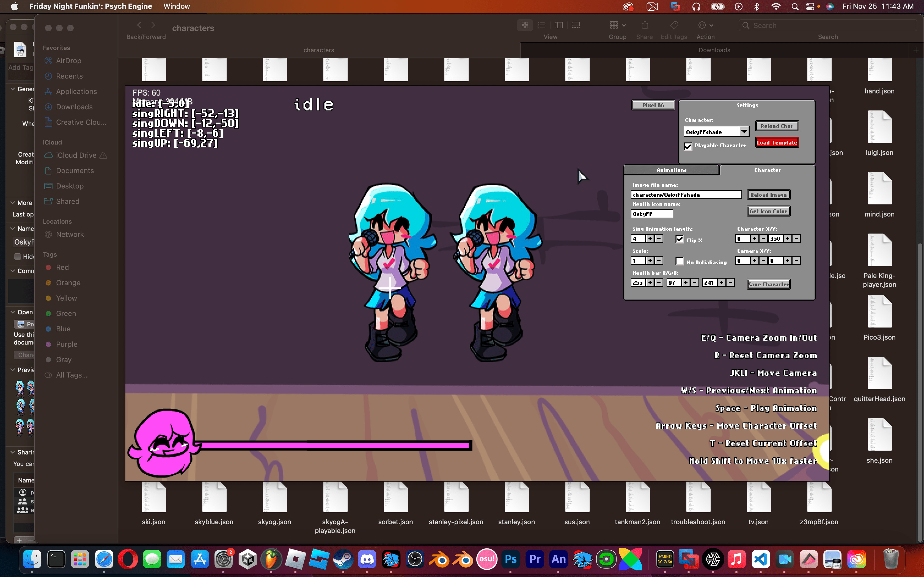Launch FL Studio from the Dock
This screenshot has height=577, width=924.
click(271, 559)
